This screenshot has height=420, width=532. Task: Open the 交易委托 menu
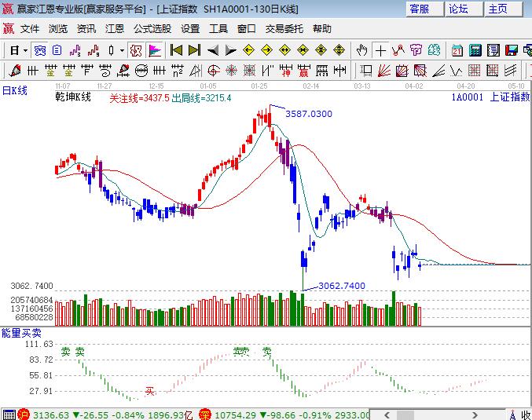pyautogui.click(x=284, y=28)
